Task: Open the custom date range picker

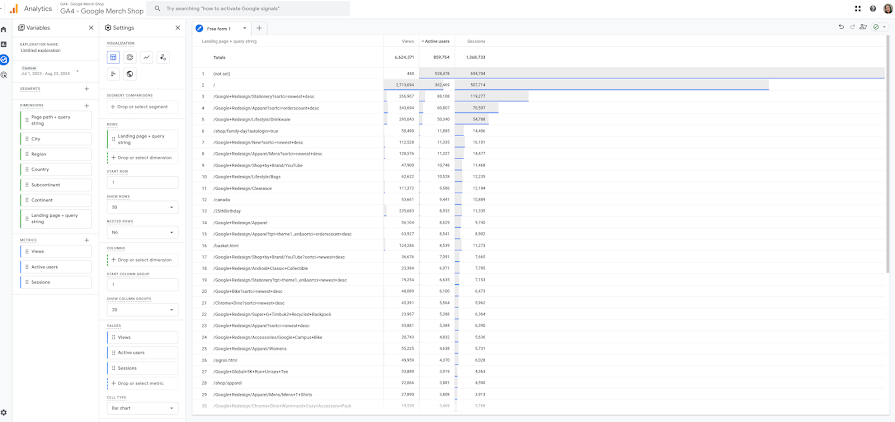Action: 50,71
